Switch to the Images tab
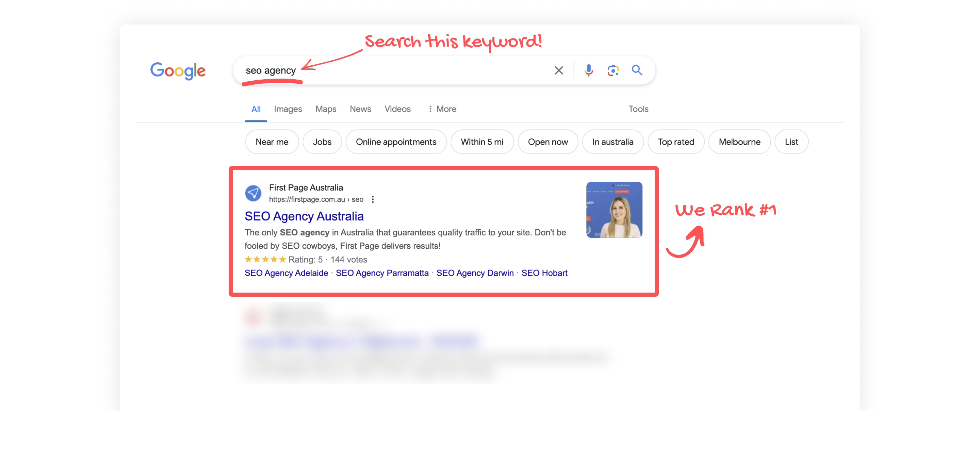 click(x=288, y=109)
